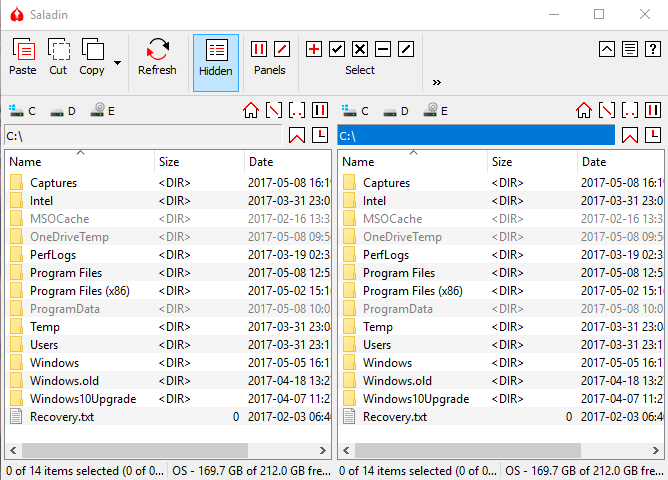The image size is (668, 480).
Task: Open the help question mark icon
Action: pyautogui.click(x=653, y=49)
